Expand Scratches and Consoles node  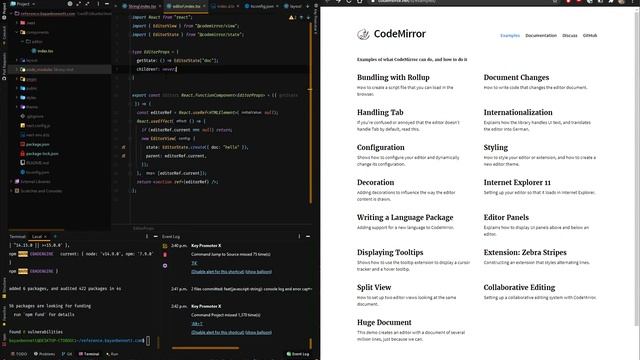(11, 191)
